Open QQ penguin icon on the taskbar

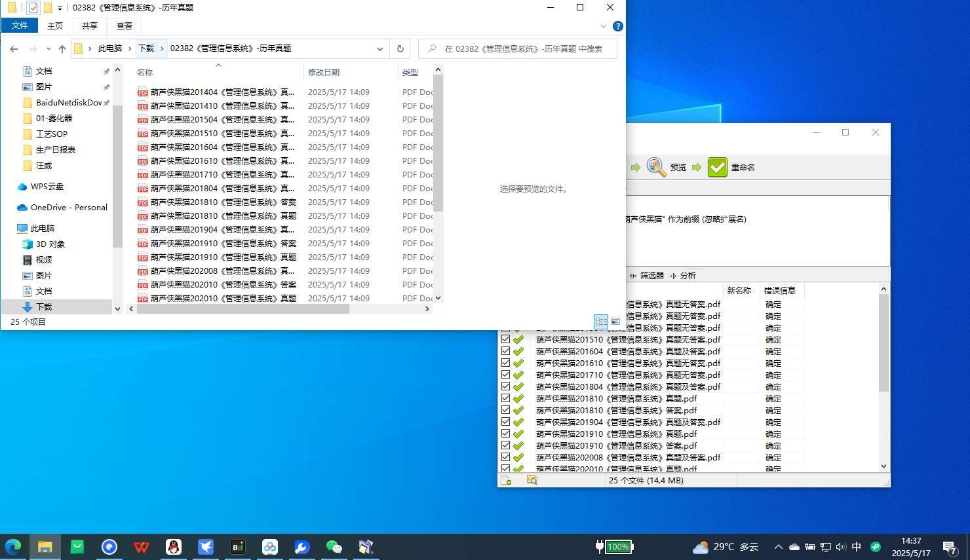[173, 546]
